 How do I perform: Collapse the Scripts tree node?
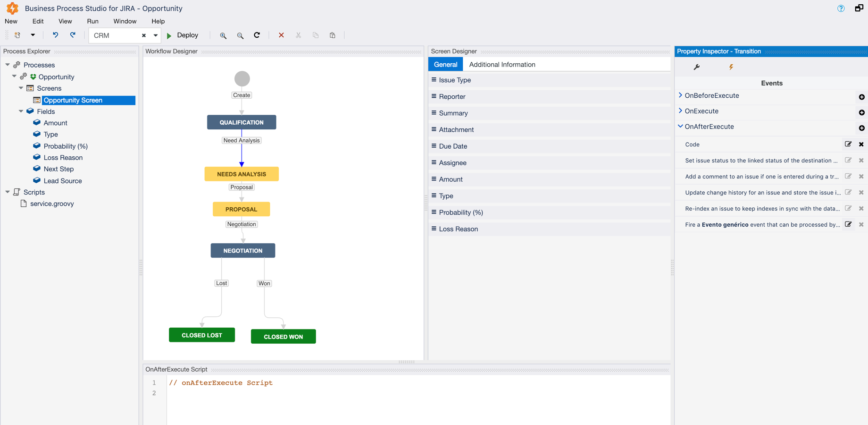coord(8,192)
